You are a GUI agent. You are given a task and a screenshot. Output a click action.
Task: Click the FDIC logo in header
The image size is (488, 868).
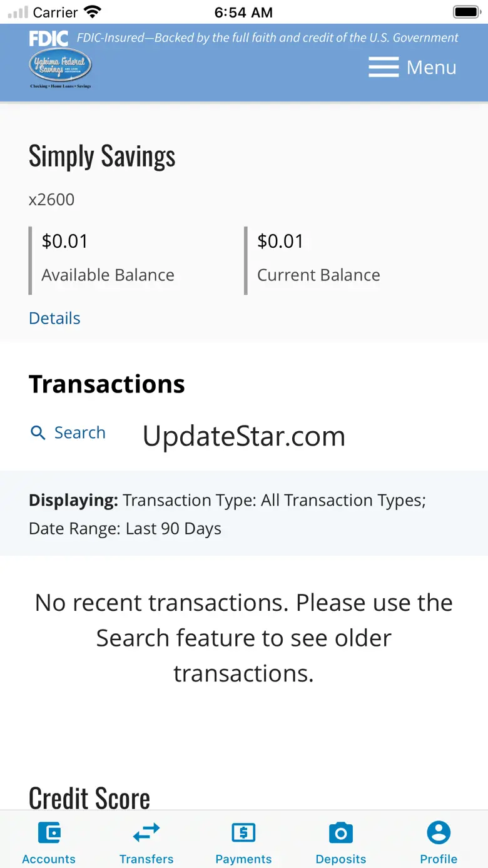48,39
